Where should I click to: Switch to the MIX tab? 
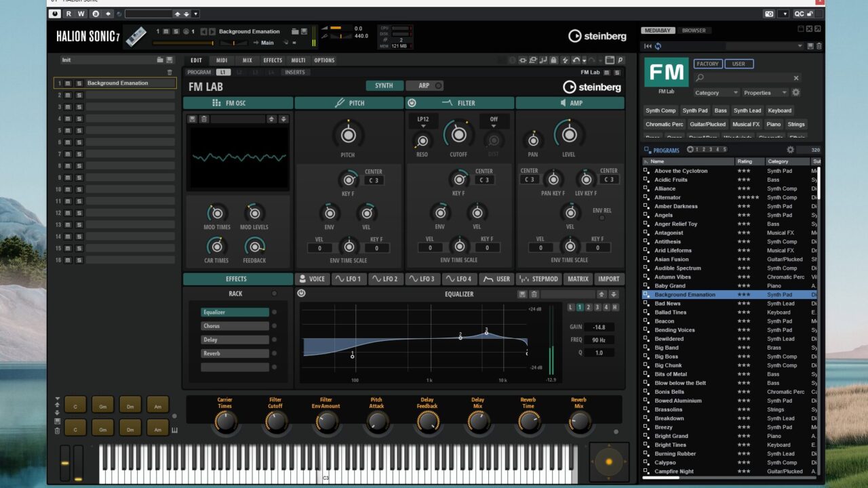point(248,60)
